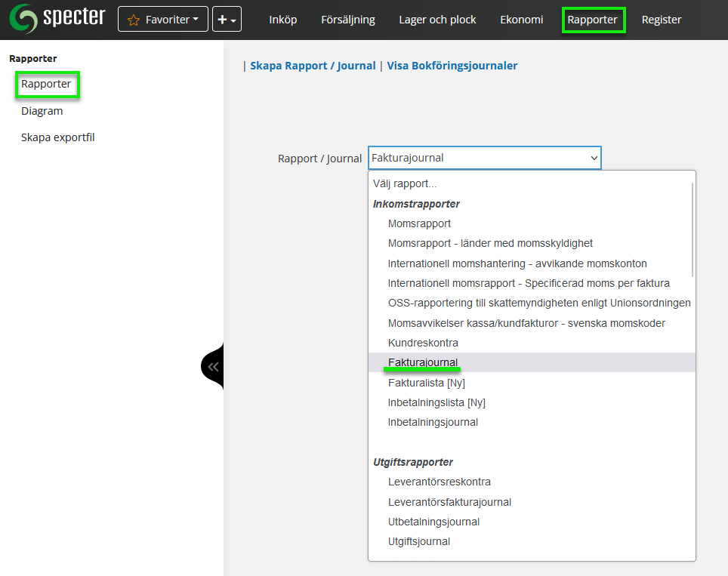Select the Rapporter top menu item
The width and height of the screenshot is (728, 576).
593,20
